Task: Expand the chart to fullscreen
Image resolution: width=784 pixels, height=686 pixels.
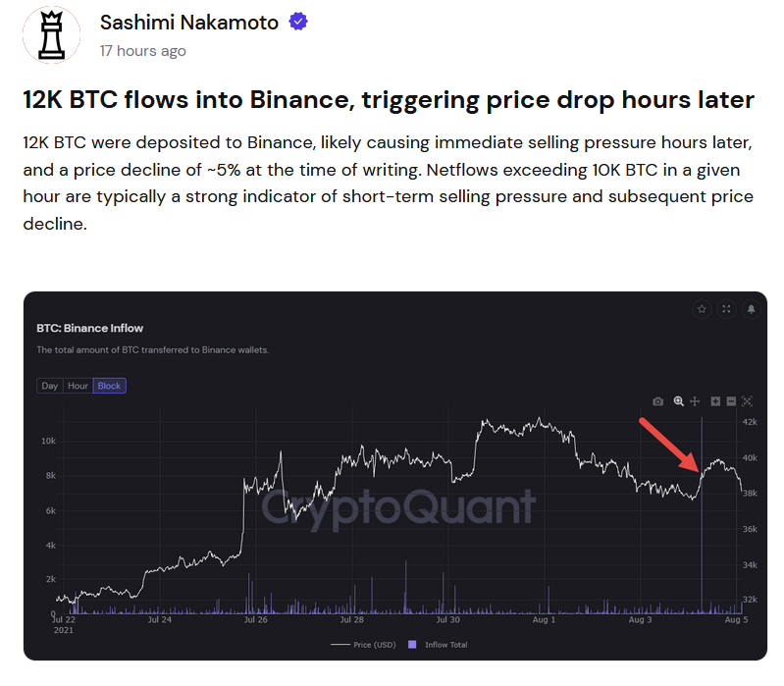Action: pyautogui.click(x=726, y=309)
